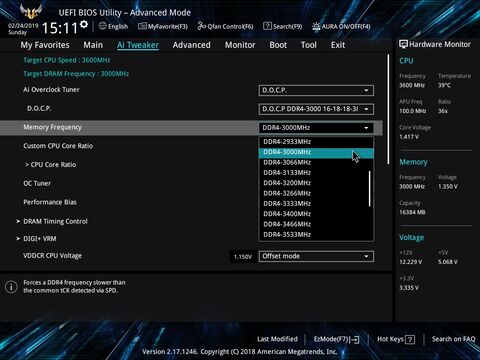Open MyFavorite(F3) label

168,26
